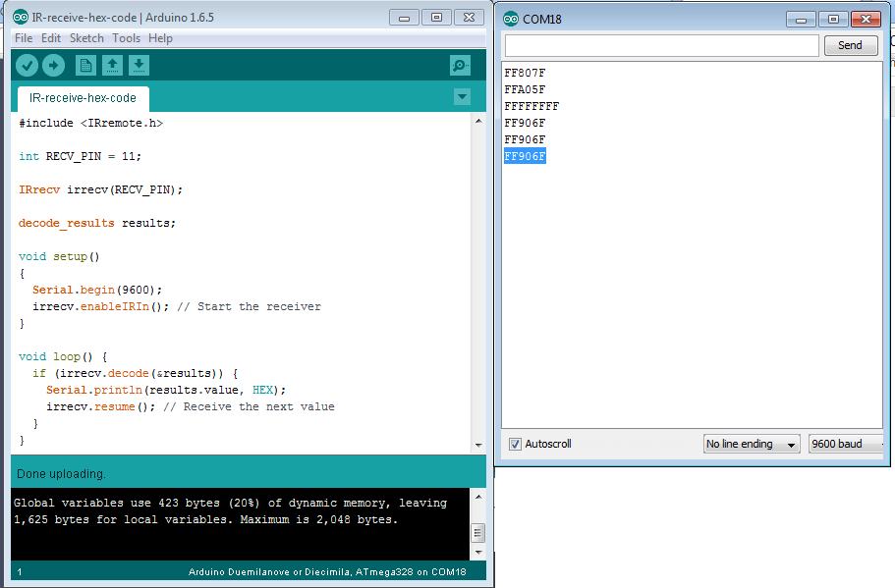Open the No line ending dropdown
Viewport: 895px width, 588px height.
click(x=752, y=444)
